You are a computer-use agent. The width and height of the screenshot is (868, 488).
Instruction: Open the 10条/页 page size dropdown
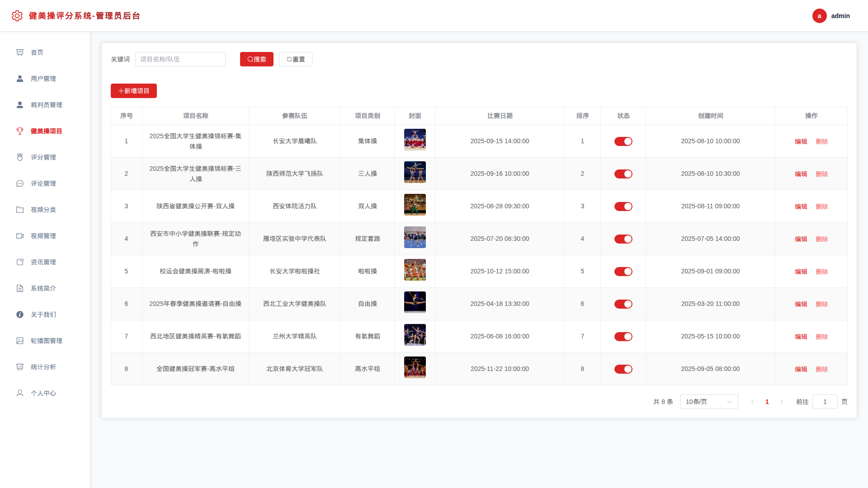tap(709, 402)
